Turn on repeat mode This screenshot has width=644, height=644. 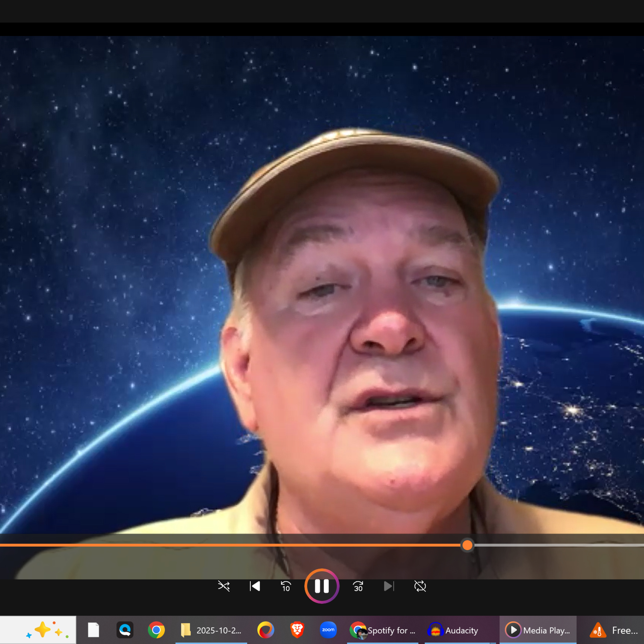tap(420, 587)
